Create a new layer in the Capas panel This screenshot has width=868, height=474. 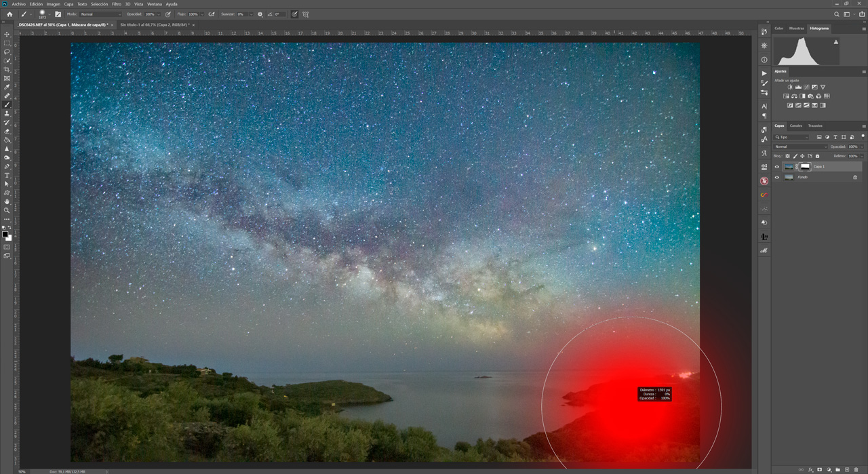(x=847, y=469)
